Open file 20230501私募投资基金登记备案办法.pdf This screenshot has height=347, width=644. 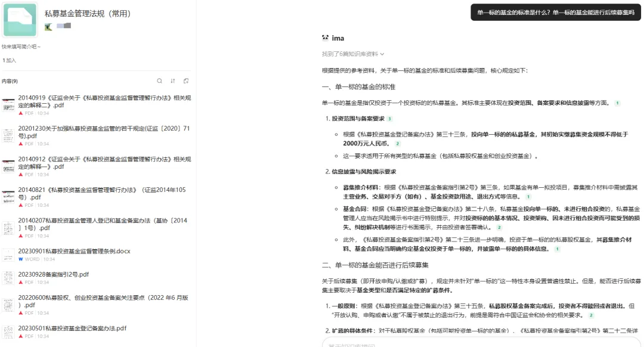[72, 329]
